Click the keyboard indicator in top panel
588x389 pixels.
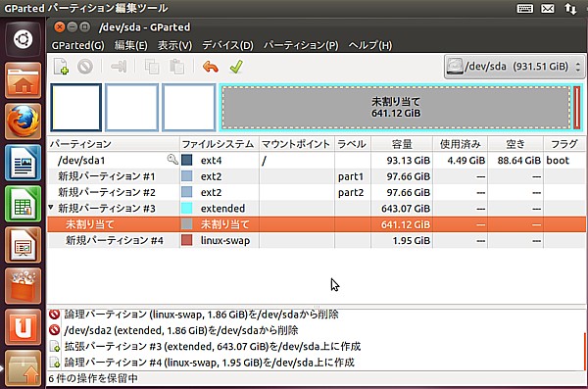click(x=525, y=8)
